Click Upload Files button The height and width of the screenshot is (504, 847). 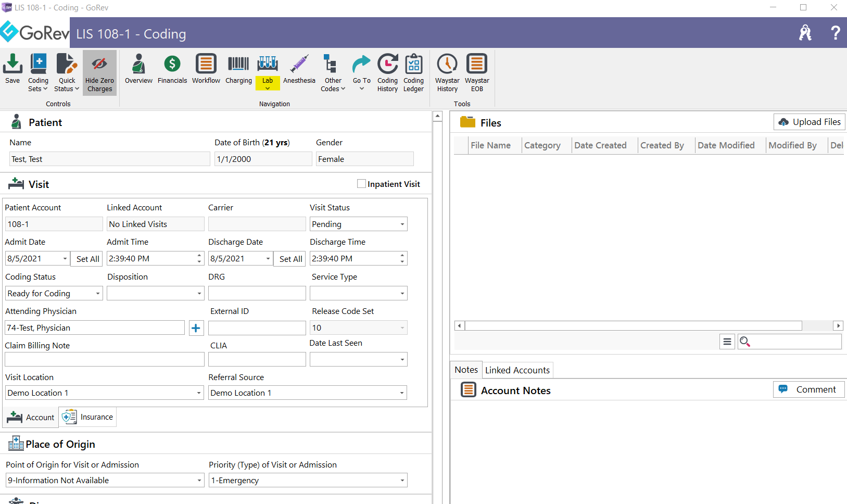point(810,122)
